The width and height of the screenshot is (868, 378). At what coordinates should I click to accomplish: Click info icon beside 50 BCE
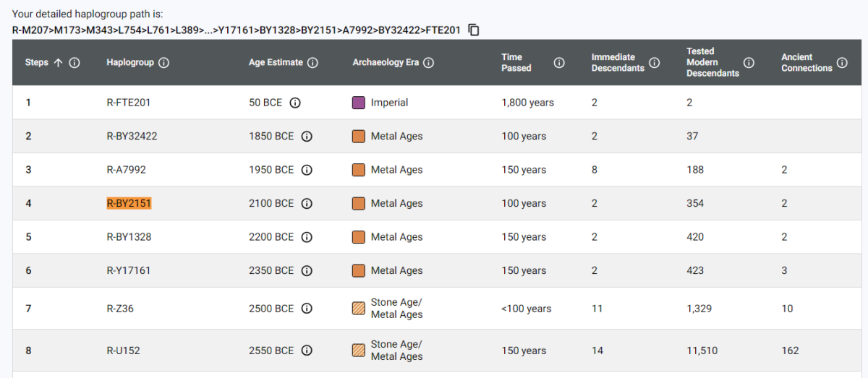[x=295, y=103]
